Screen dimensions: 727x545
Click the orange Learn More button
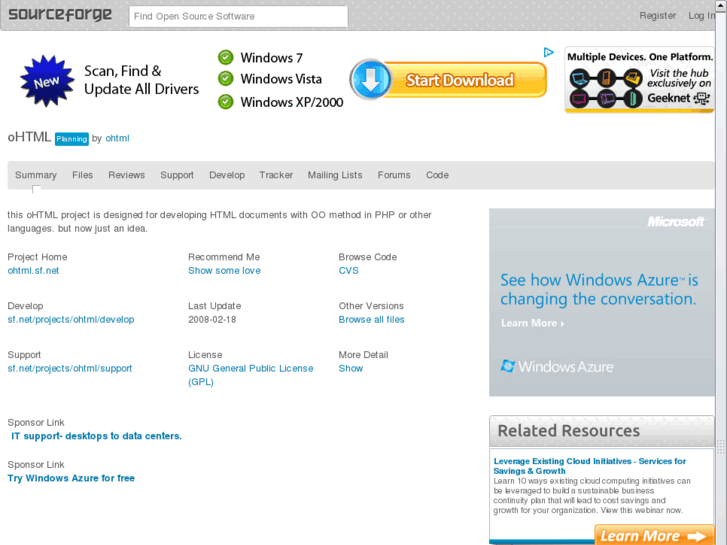coord(654,535)
